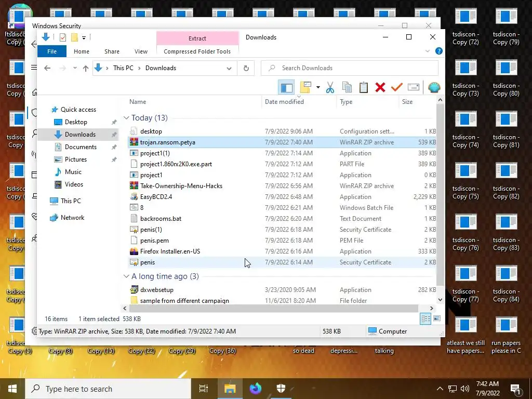Select Desktop in Quick access
This screenshot has width=532, height=399.
tap(76, 122)
